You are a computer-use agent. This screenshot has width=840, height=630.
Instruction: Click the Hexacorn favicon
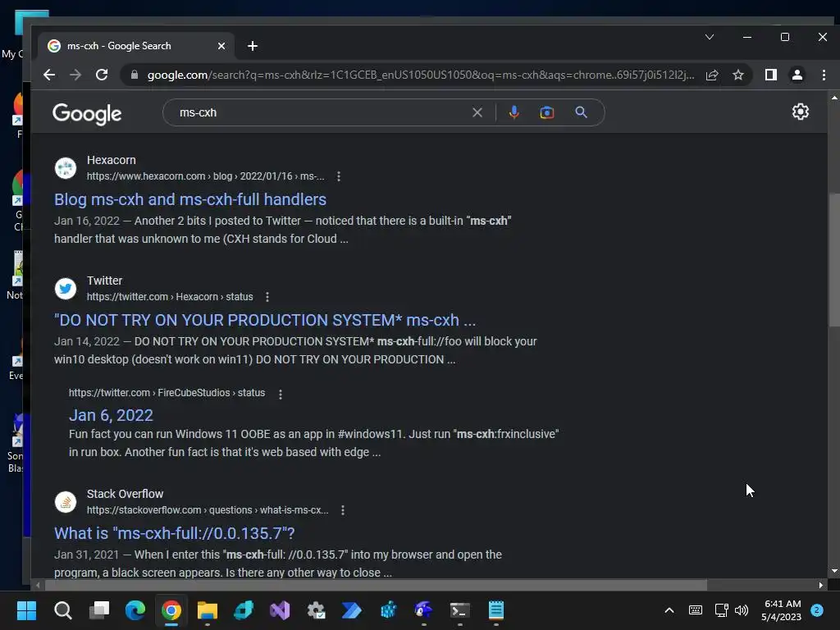[66, 167]
